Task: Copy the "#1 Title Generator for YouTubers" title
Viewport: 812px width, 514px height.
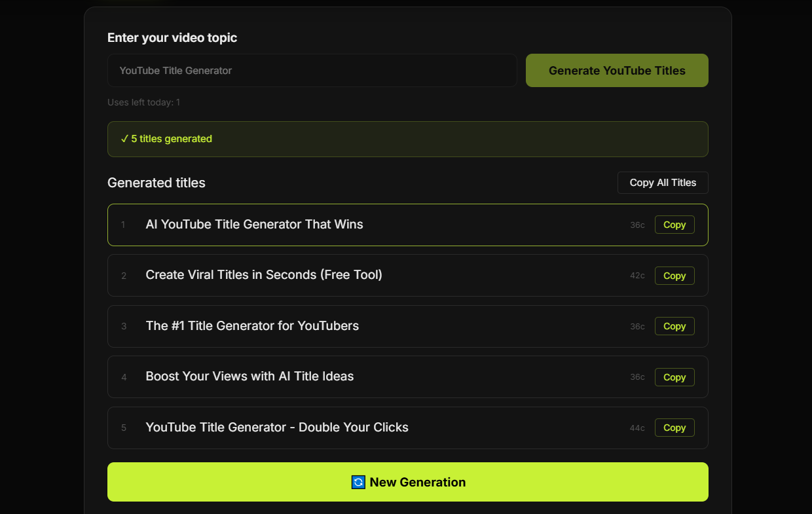Action: click(674, 326)
